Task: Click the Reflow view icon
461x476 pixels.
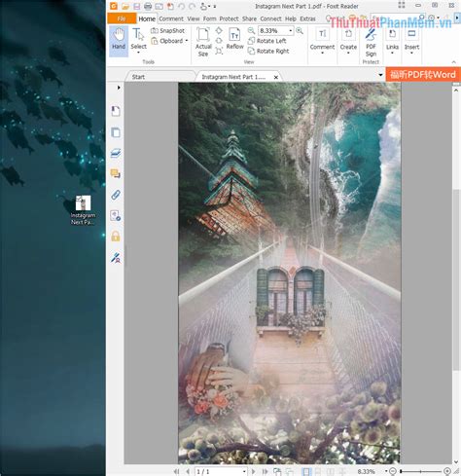Action: click(234, 39)
